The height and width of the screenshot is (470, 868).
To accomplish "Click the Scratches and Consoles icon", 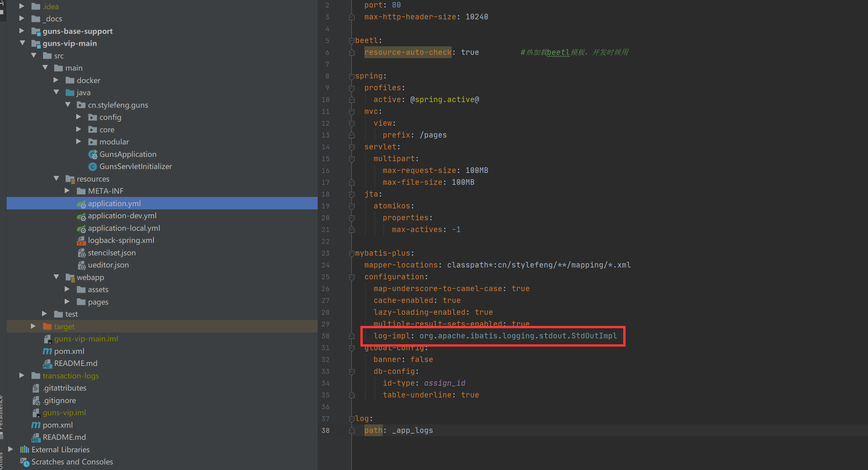I will (x=25, y=462).
